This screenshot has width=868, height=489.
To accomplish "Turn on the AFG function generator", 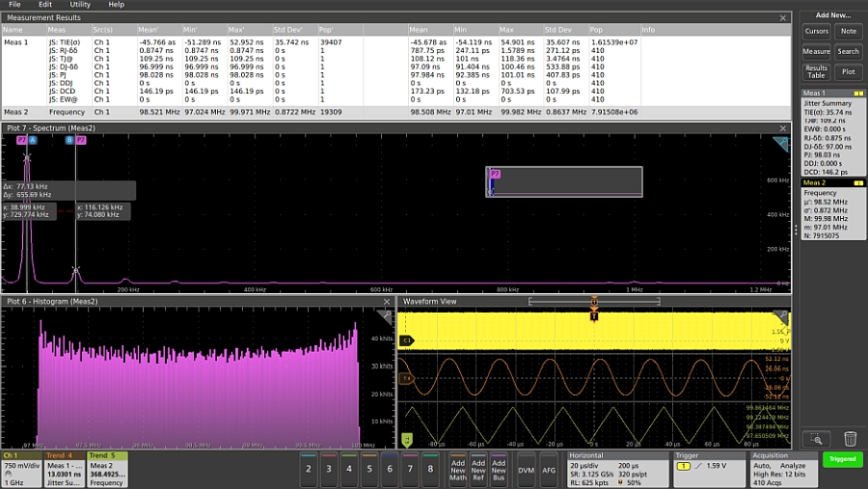I will pyautogui.click(x=549, y=468).
